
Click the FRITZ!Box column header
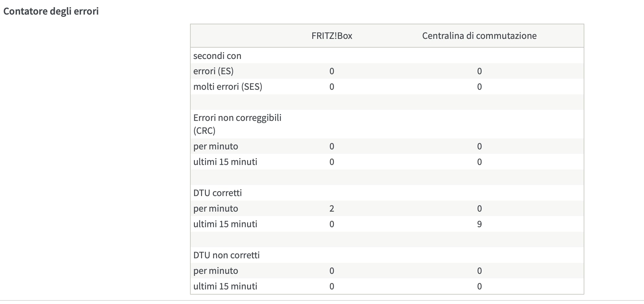pyautogui.click(x=332, y=36)
